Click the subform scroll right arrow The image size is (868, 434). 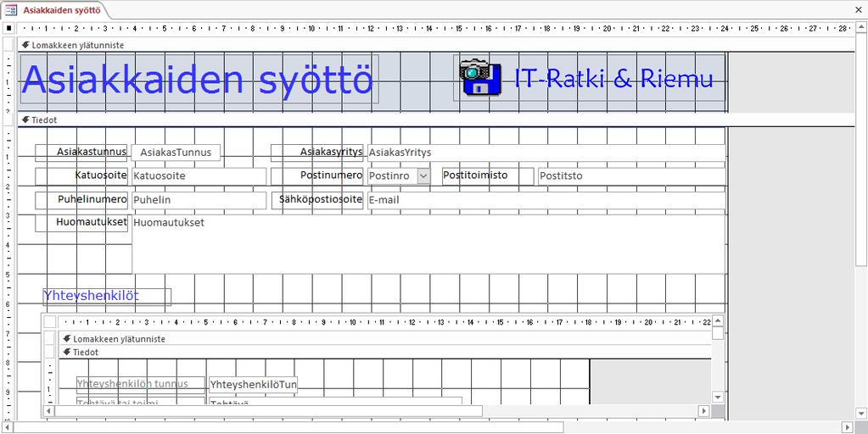point(703,411)
